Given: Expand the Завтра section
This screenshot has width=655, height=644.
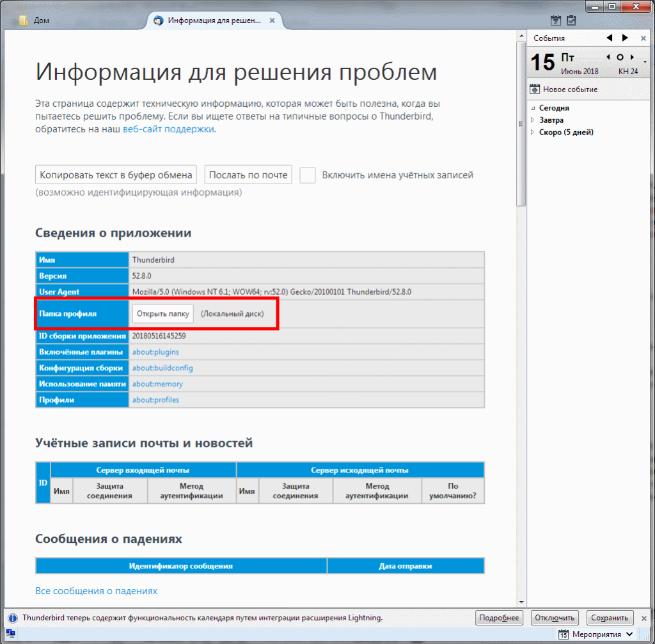Looking at the screenshot, I should 533,120.
